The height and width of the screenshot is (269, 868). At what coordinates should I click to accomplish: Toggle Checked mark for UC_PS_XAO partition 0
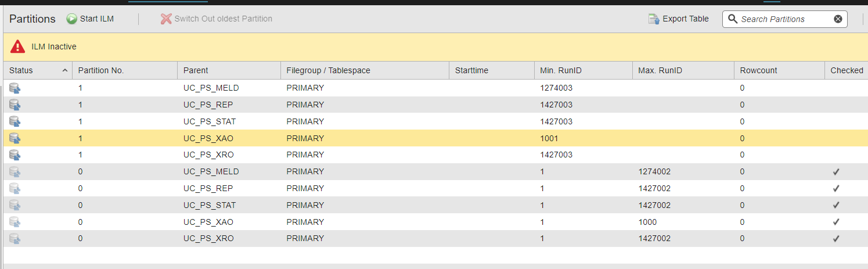(836, 222)
